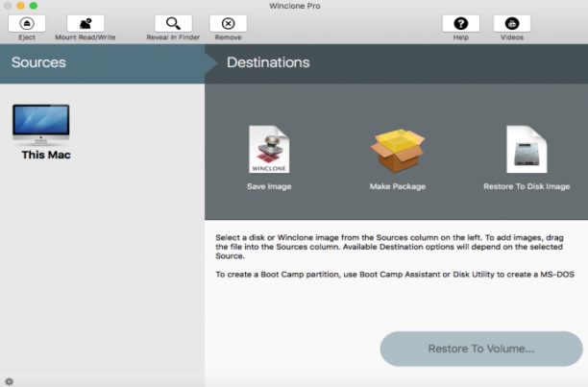Click the Restore To Disk Image label
This screenshot has height=387, width=588.
(527, 186)
